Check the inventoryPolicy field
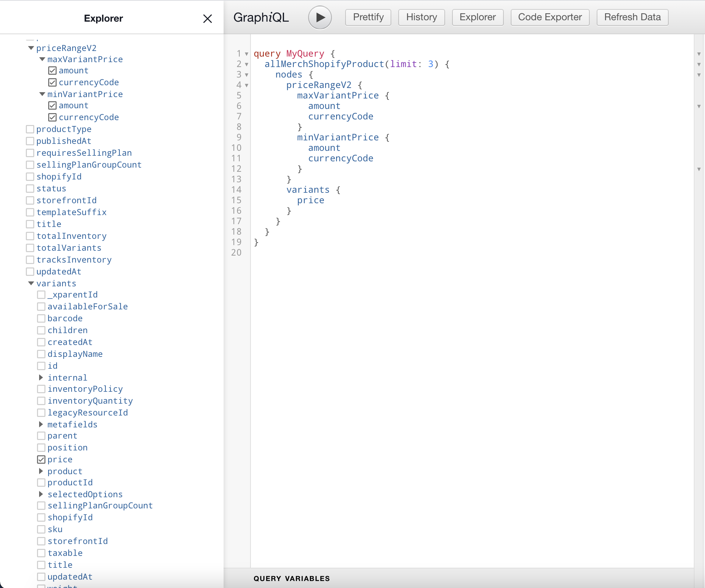This screenshot has width=705, height=588. tap(41, 389)
